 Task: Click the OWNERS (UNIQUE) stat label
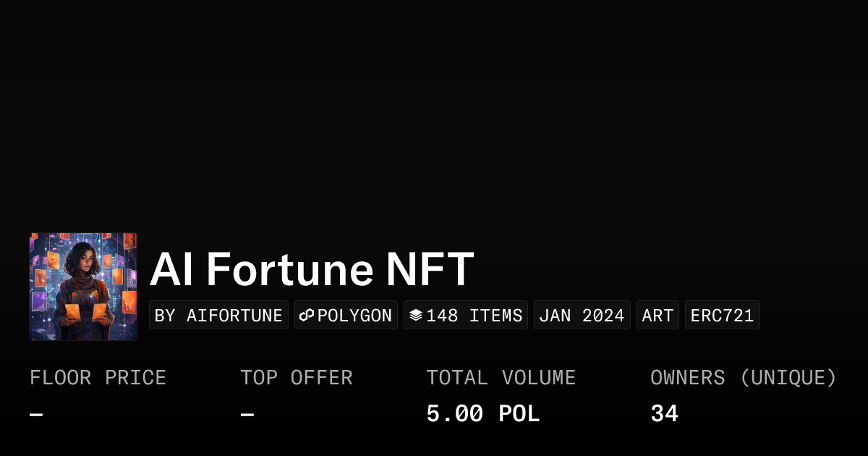[x=743, y=378]
